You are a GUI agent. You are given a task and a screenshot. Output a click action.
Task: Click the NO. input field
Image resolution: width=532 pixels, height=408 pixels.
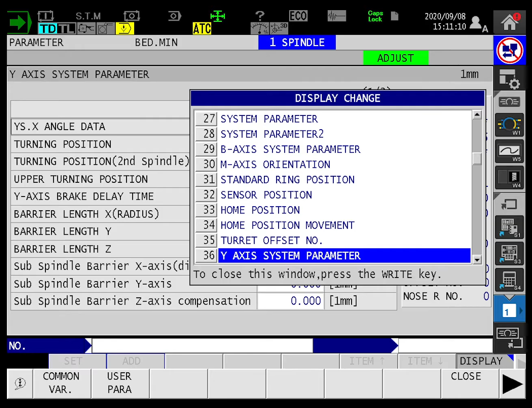[x=202, y=346]
